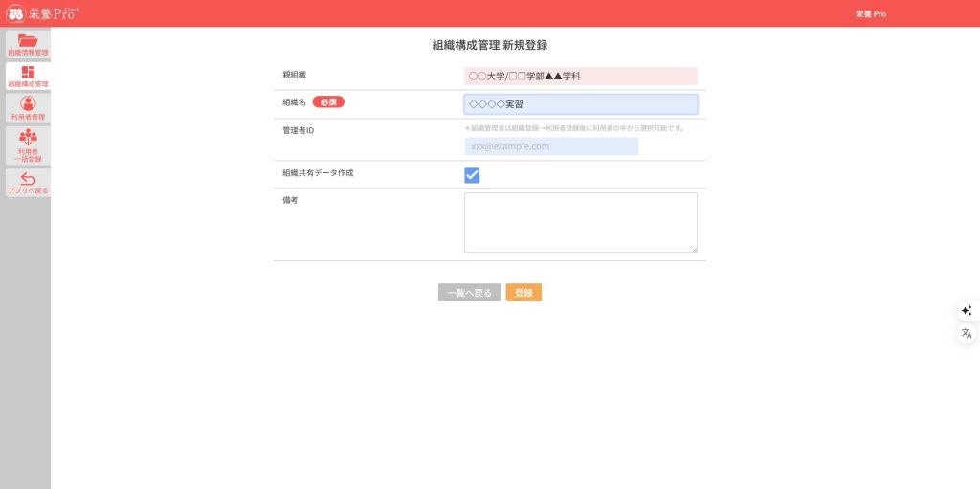The image size is (980, 489).
Task: Click the 一覧へ戻る button
Action: point(469,293)
